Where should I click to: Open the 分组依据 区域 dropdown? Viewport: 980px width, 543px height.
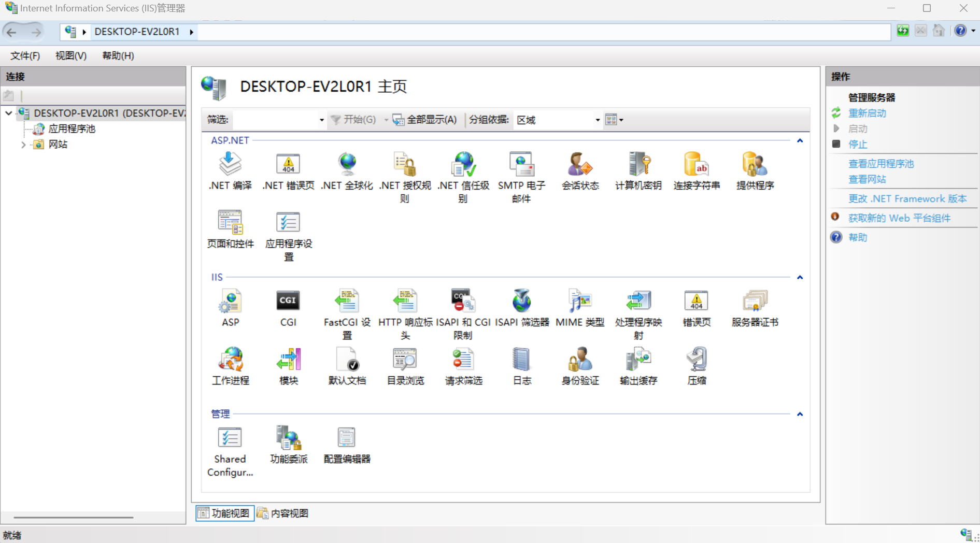click(x=597, y=120)
